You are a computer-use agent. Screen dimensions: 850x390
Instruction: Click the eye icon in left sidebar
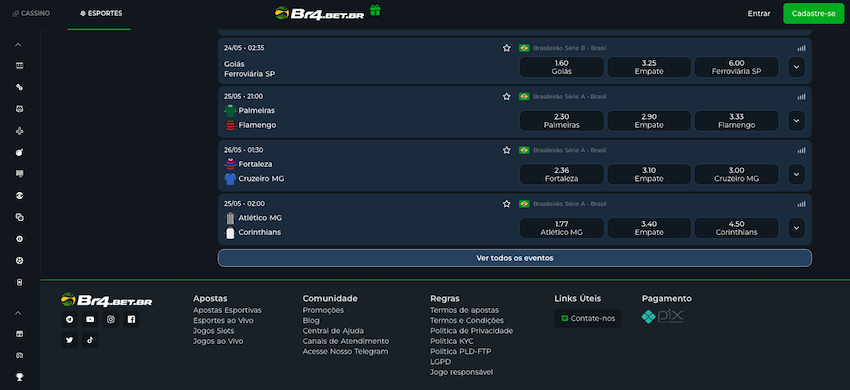pos(20,196)
